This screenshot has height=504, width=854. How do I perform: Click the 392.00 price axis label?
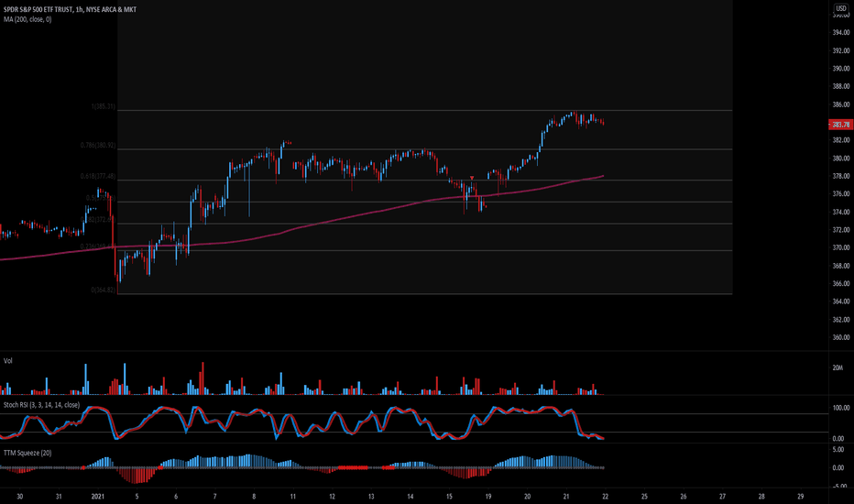tap(840, 50)
